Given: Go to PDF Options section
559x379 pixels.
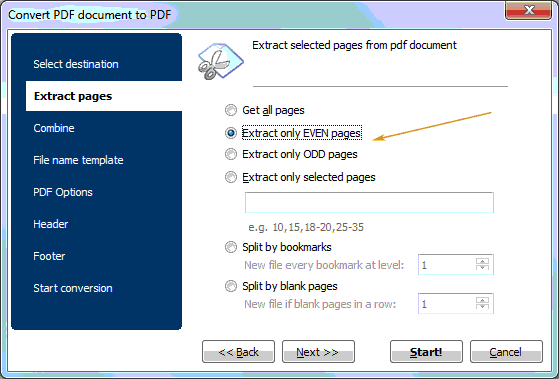Looking at the screenshot, I should 63,192.
